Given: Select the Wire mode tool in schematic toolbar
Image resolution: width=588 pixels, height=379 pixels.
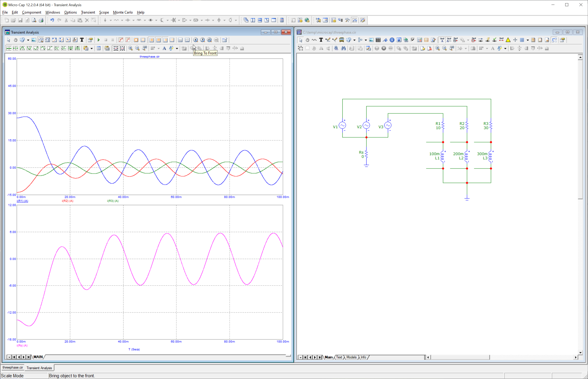Looking at the screenshot, I should point(328,40).
